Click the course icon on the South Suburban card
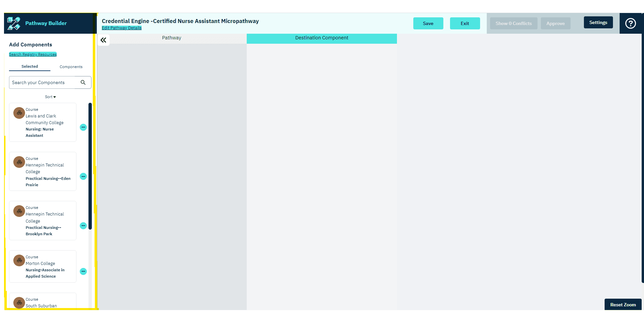This screenshot has height=316, width=644. tap(19, 303)
